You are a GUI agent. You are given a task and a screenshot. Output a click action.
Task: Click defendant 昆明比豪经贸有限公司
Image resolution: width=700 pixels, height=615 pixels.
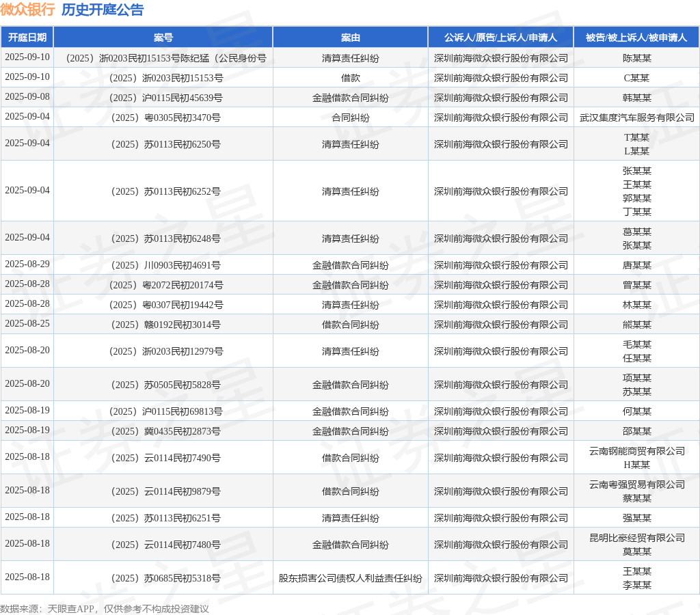click(x=637, y=538)
